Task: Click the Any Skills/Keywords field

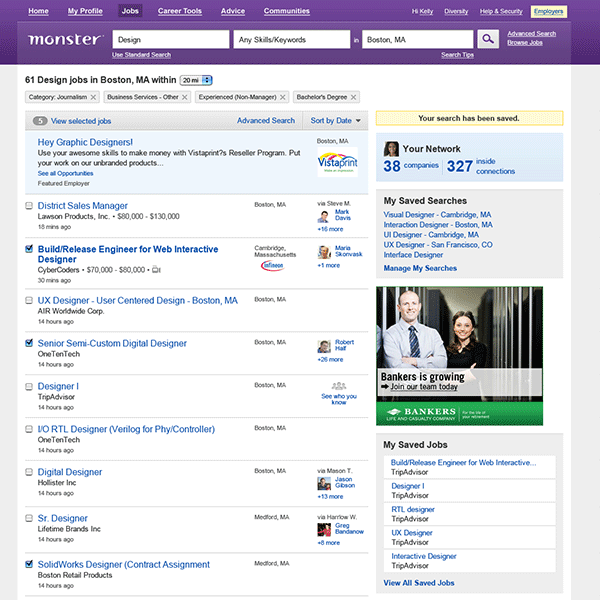Action: click(x=292, y=39)
